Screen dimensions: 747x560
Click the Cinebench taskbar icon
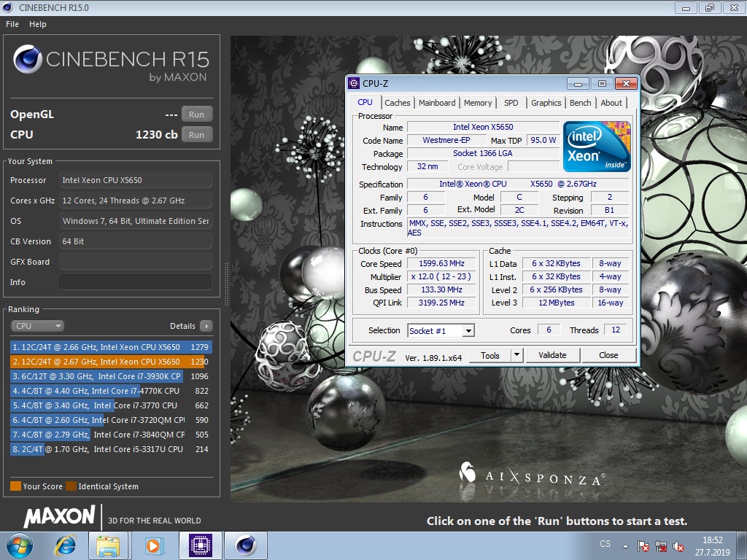point(245,545)
